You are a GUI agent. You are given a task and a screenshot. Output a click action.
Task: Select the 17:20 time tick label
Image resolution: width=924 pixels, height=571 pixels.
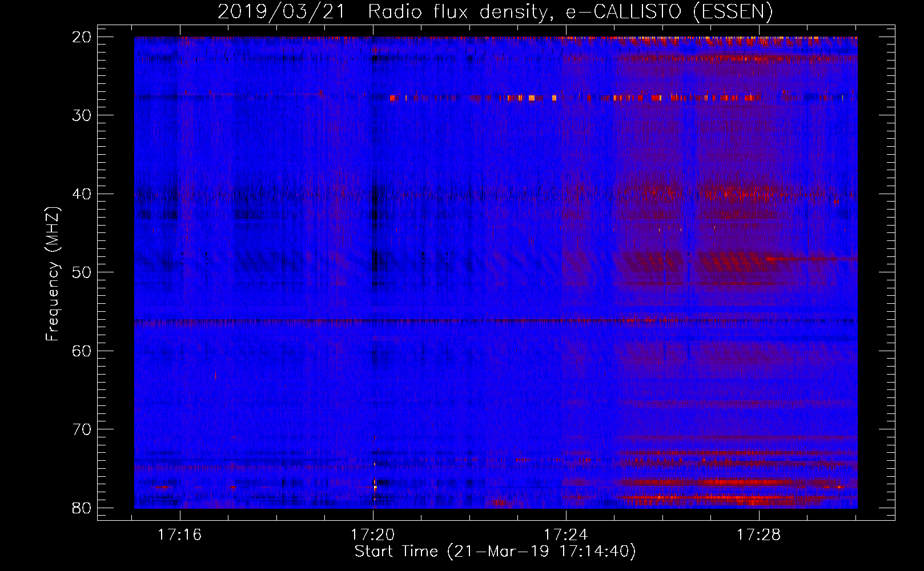click(x=373, y=535)
